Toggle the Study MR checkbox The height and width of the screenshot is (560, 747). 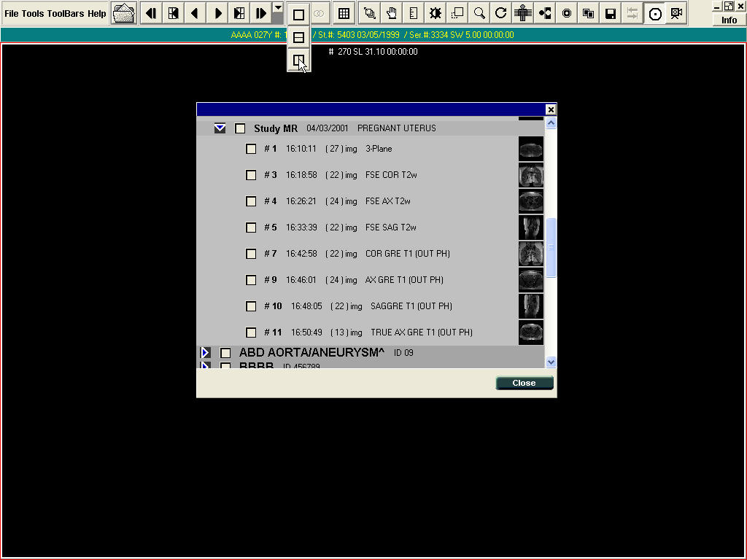click(240, 128)
